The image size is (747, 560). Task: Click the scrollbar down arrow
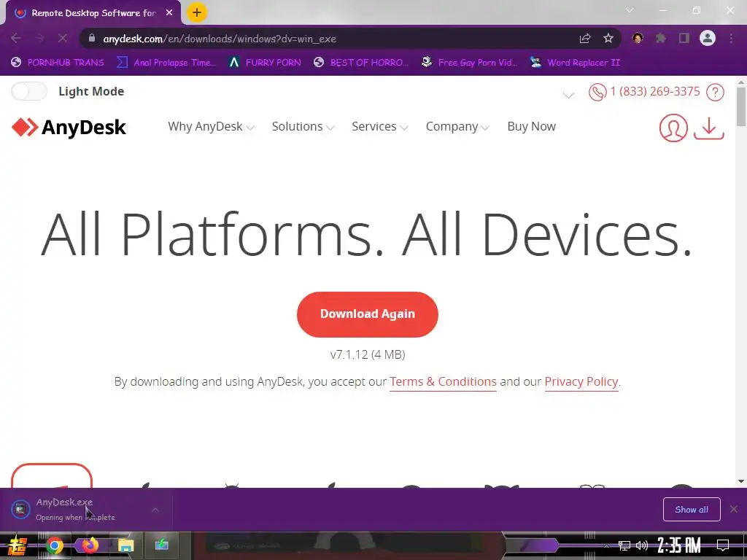pyautogui.click(x=741, y=481)
